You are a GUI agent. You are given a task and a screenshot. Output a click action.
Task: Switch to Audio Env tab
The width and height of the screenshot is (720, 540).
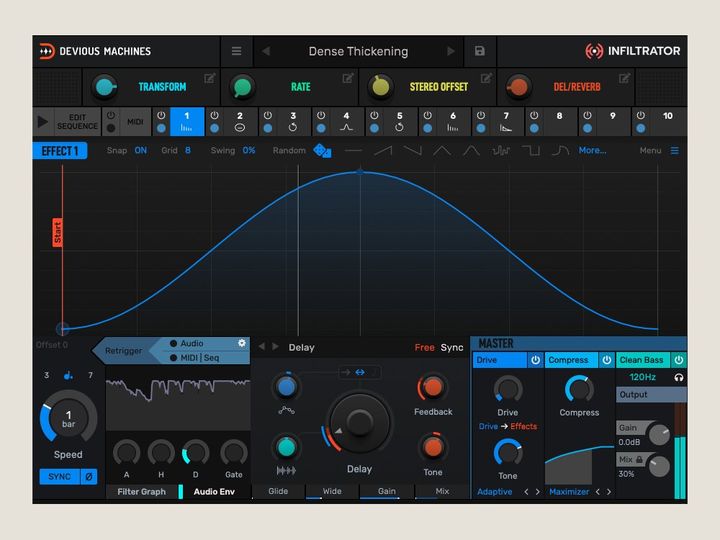tap(214, 492)
